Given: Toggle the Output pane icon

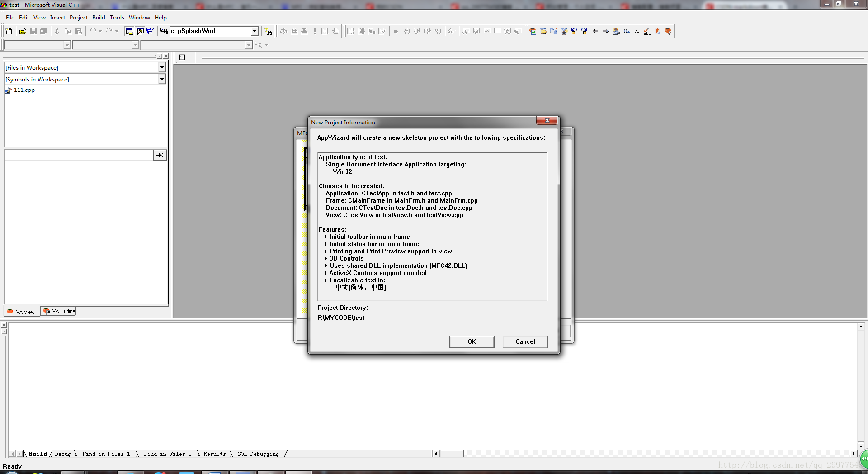Looking at the screenshot, I should coord(140,31).
